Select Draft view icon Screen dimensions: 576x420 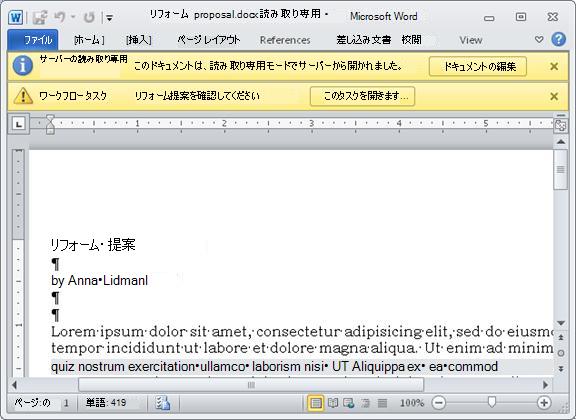pyautogui.click(x=382, y=403)
